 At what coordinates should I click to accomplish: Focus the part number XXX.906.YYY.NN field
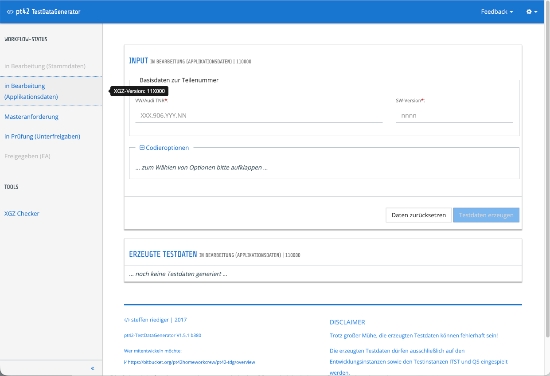coord(259,116)
